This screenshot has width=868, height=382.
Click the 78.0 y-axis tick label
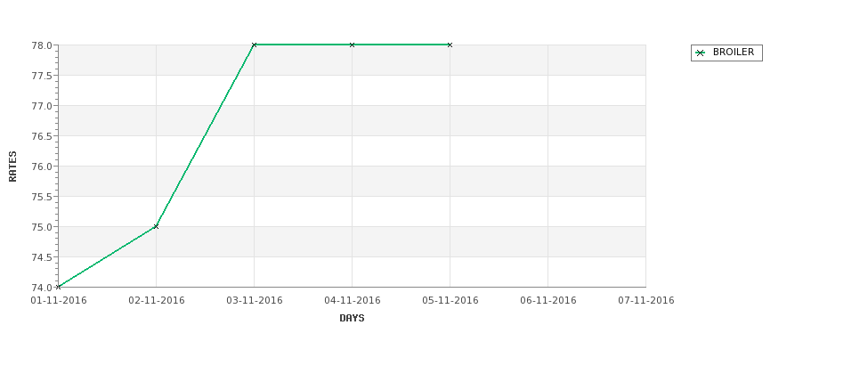tap(42, 45)
